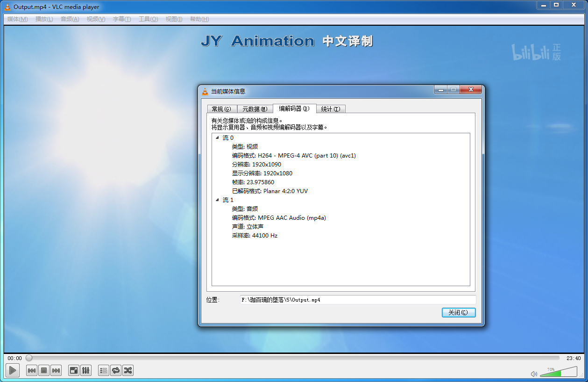Screen dimensions: 588x382
Task: Open the 视频(V) menu
Action: pyautogui.click(x=96, y=19)
